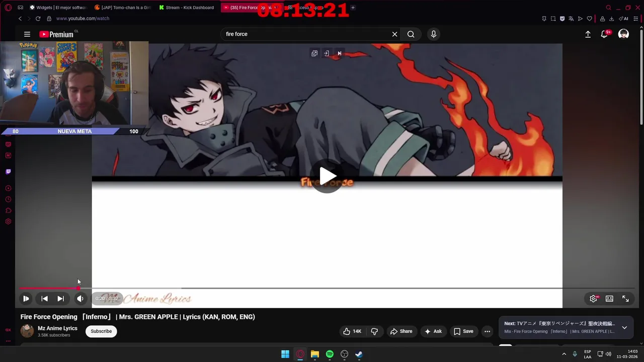The image size is (644, 362).
Task: Switch to Stream - Kick Dashboard tab
Action: (x=186, y=8)
